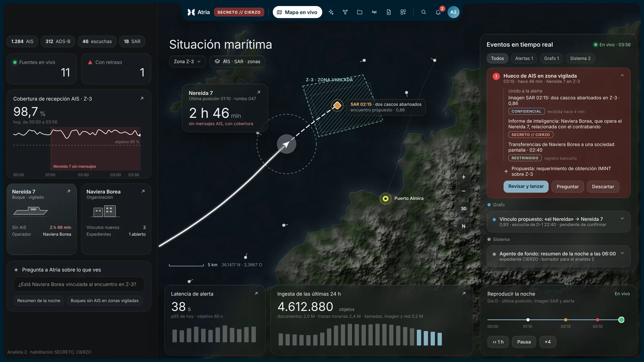Click the playback slider live handle
The width and height of the screenshot is (644, 362).
pyautogui.click(x=621, y=320)
